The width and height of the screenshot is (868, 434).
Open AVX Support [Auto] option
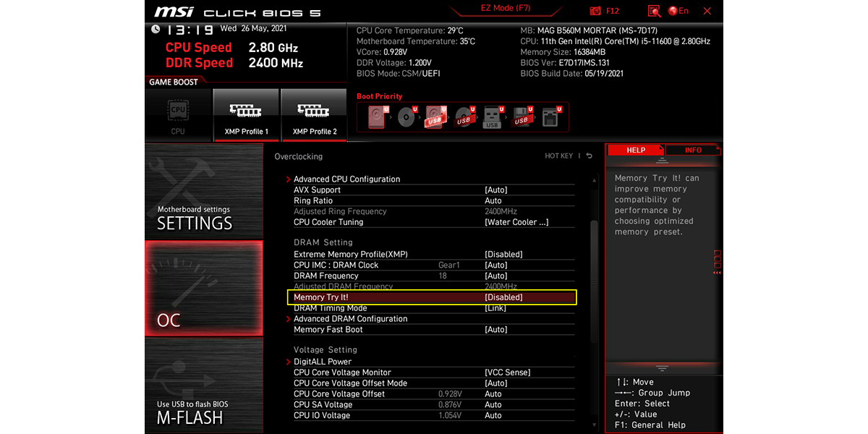[434, 190]
